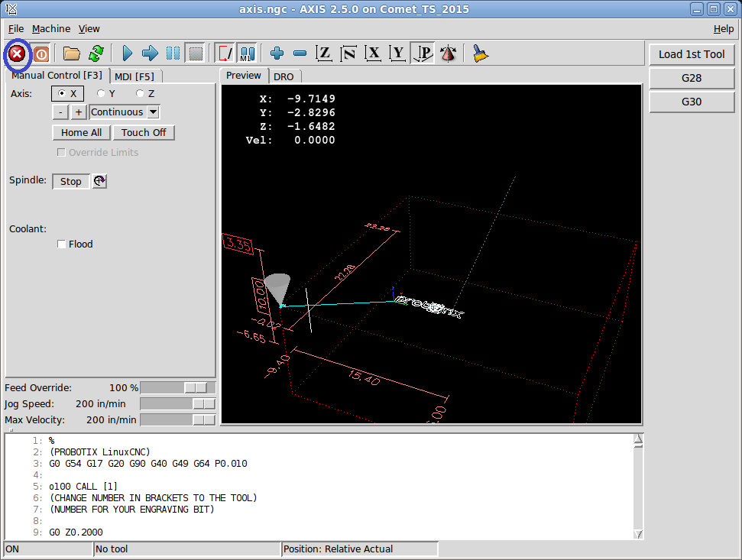Viewport: 742px width, 560px height.
Task: Enable the Flood coolant checkbox
Action: tap(62, 244)
